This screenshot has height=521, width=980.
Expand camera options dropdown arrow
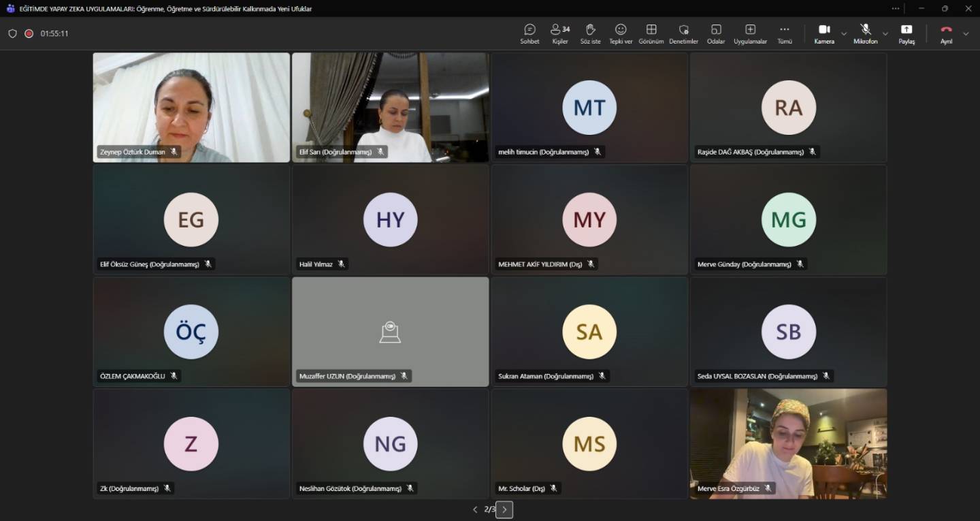pos(844,33)
